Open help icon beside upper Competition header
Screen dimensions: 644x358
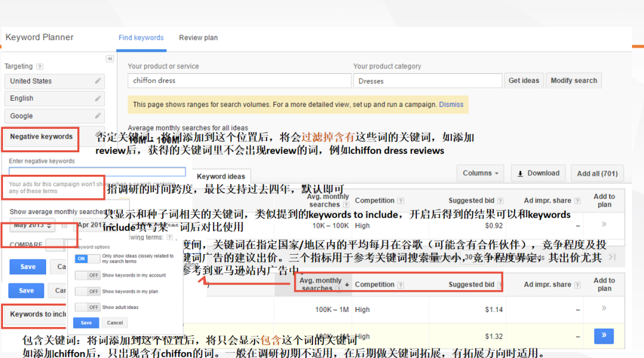(x=401, y=201)
